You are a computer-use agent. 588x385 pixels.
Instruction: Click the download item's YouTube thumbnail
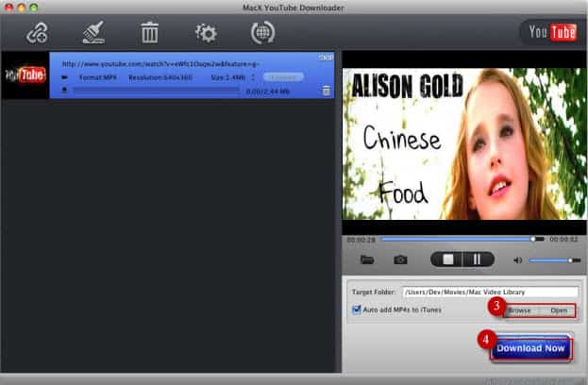point(25,75)
